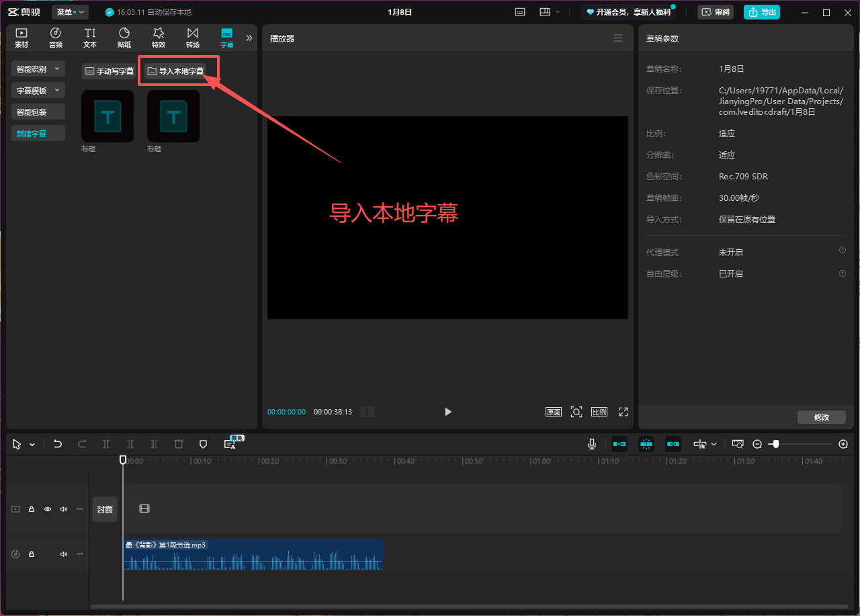Switch to the 音频 tab
Image resolution: width=860 pixels, height=616 pixels.
pyautogui.click(x=56, y=38)
